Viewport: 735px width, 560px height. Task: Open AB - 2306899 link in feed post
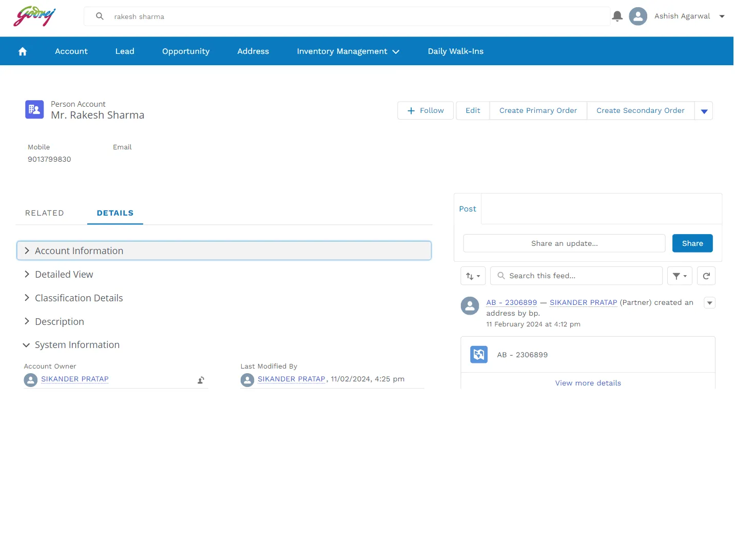pyautogui.click(x=512, y=303)
